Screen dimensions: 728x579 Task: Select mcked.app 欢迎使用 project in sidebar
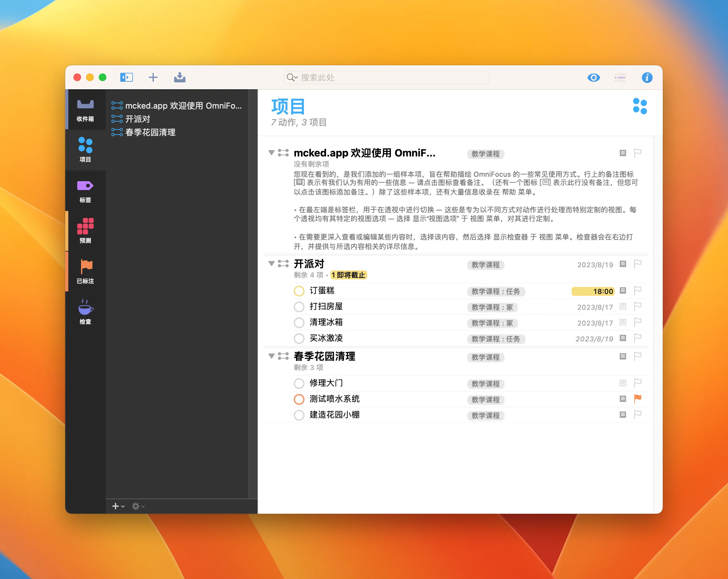[177, 106]
